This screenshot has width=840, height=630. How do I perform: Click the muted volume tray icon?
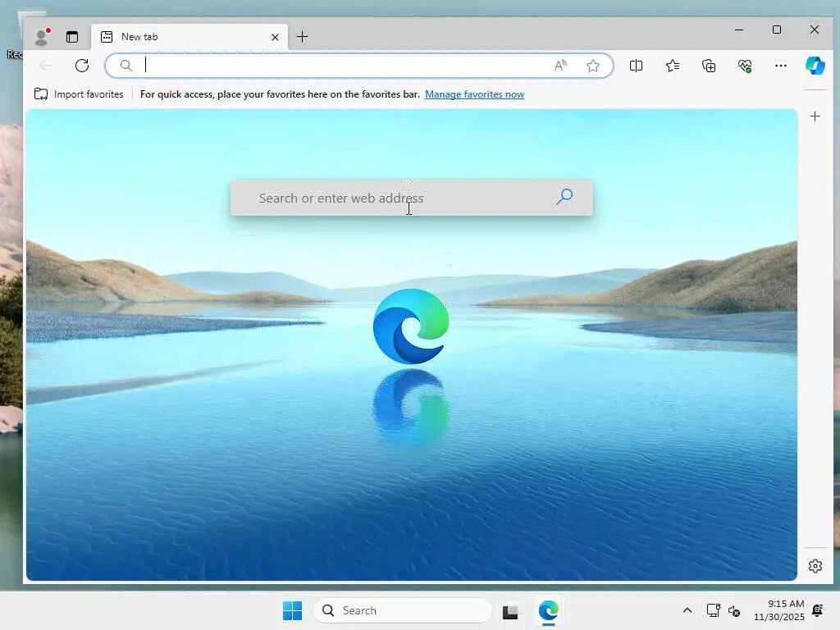(x=734, y=610)
